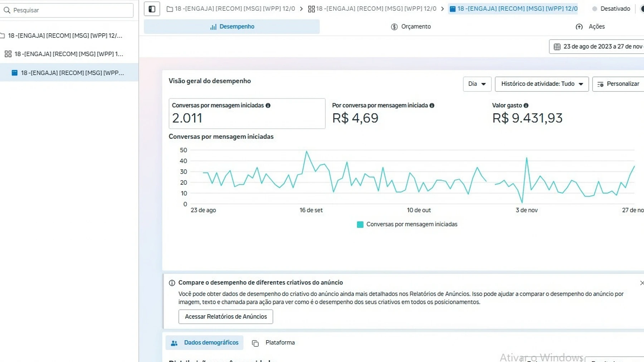The image size is (644, 362).
Task: Click the Dados demográficos people icon
Action: [174, 343]
